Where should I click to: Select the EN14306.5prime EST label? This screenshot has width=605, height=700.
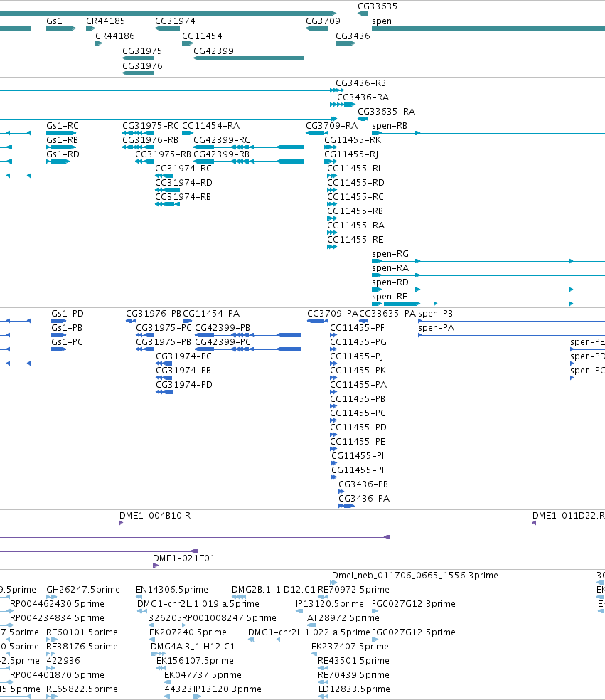tap(172, 590)
